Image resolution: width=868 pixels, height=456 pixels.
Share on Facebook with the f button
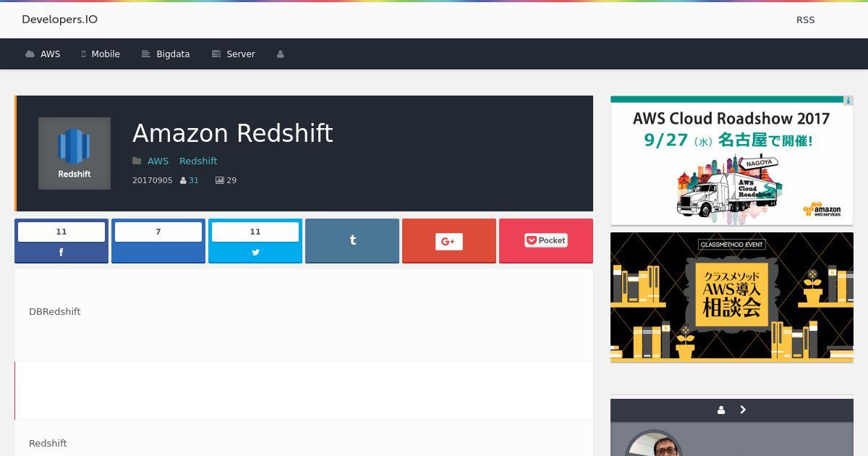click(61, 241)
